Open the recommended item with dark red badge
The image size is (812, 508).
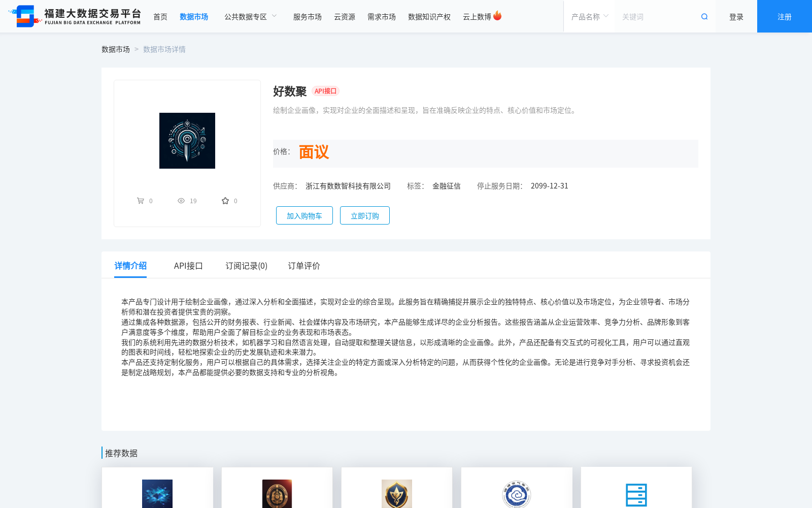[277, 494]
